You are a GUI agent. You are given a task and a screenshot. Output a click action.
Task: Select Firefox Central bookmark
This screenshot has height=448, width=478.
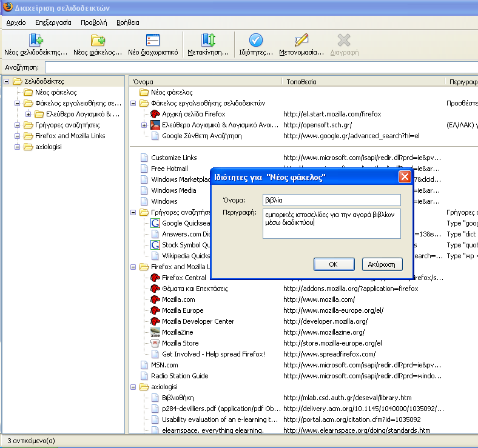coord(184,278)
